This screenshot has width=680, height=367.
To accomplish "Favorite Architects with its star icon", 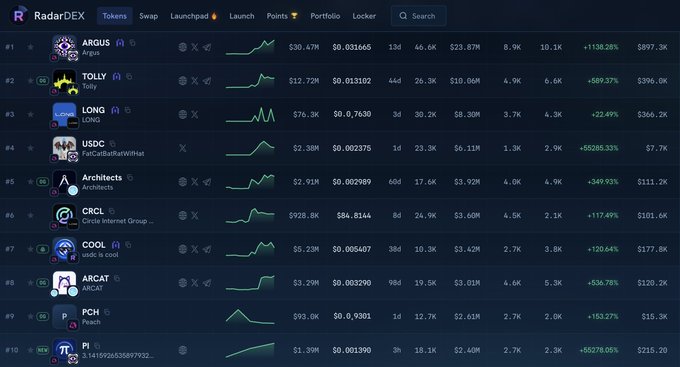I will (x=30, y=181).
